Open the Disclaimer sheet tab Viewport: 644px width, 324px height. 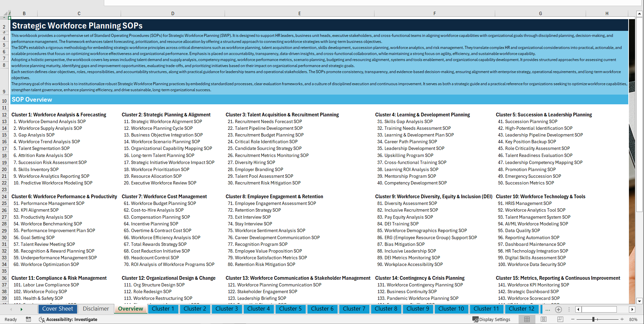coord(96,309)
